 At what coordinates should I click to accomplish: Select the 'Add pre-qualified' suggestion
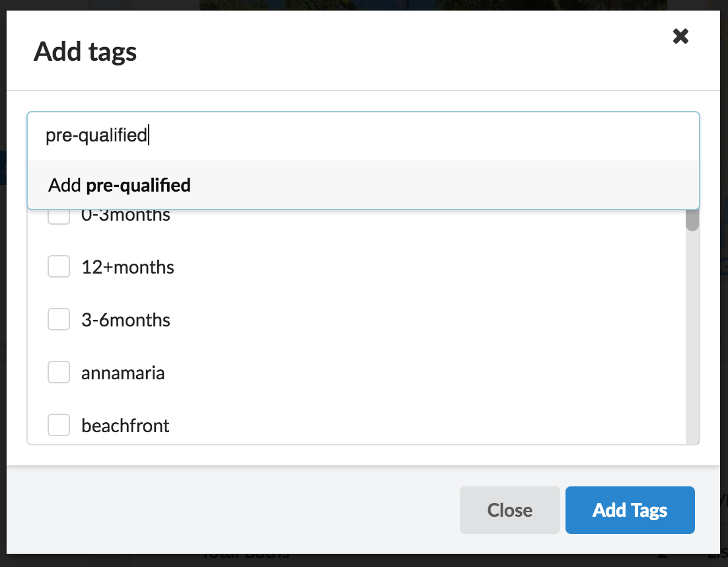120,186
